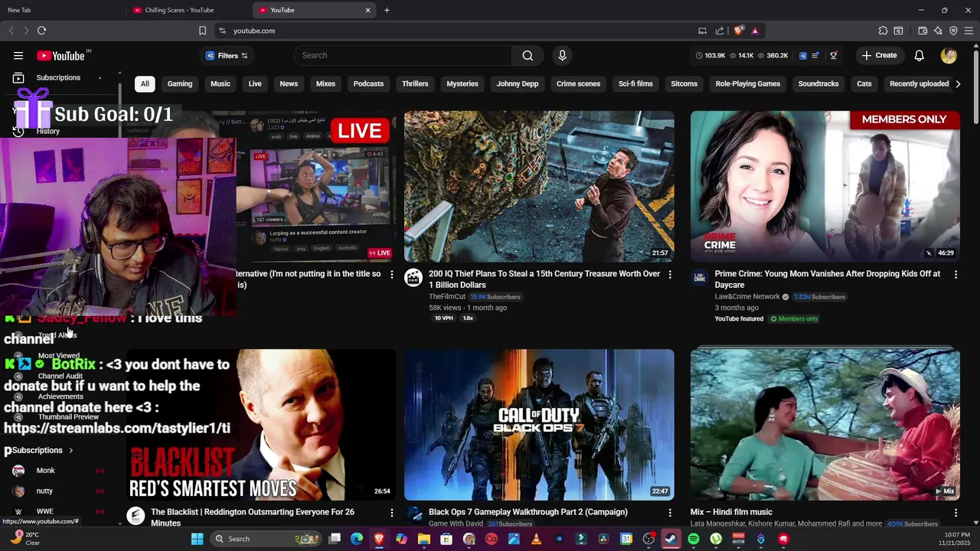
Task: Open Windows Start menu
Action: 197,539
